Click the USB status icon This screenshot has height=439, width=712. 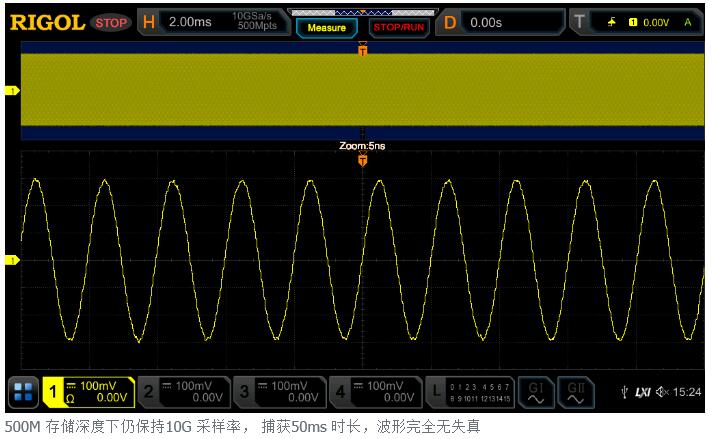[625, 392]
